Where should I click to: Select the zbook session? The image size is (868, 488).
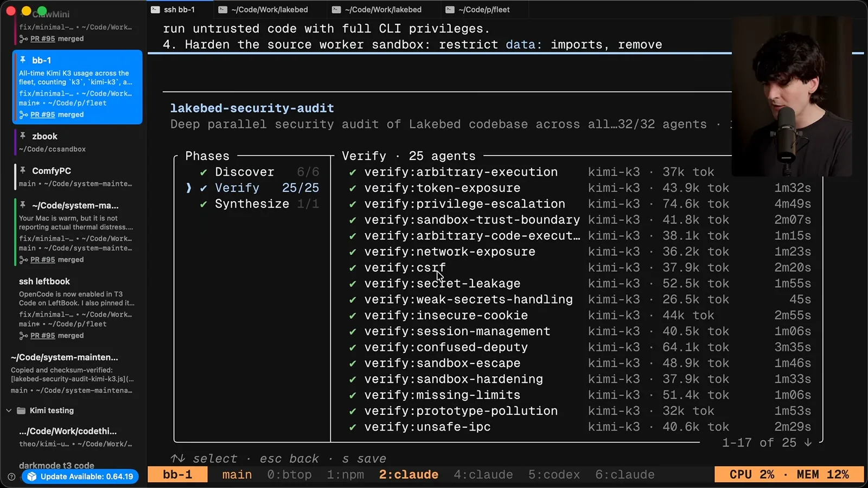(x=78, y=142)
